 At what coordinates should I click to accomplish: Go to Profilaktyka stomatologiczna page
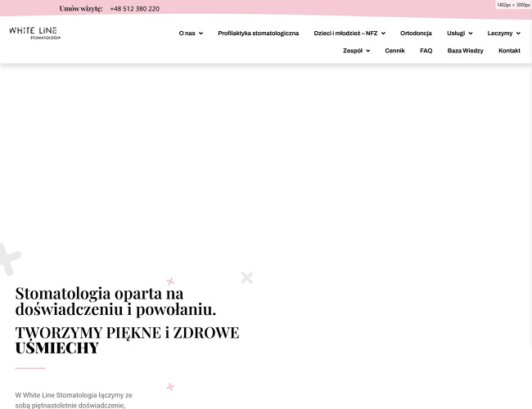(x=258, y=34)
